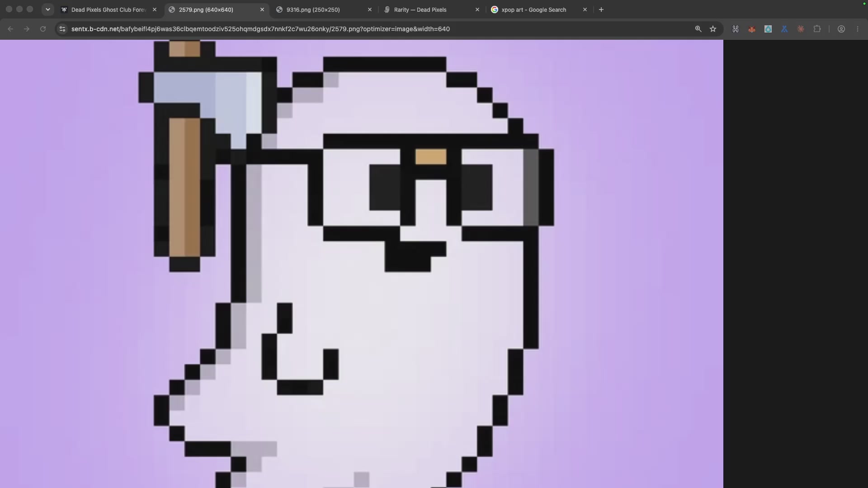Viewport: 868px width, 488px height.
Task: Close the xpop art Google Search tab
Action: 585,9
